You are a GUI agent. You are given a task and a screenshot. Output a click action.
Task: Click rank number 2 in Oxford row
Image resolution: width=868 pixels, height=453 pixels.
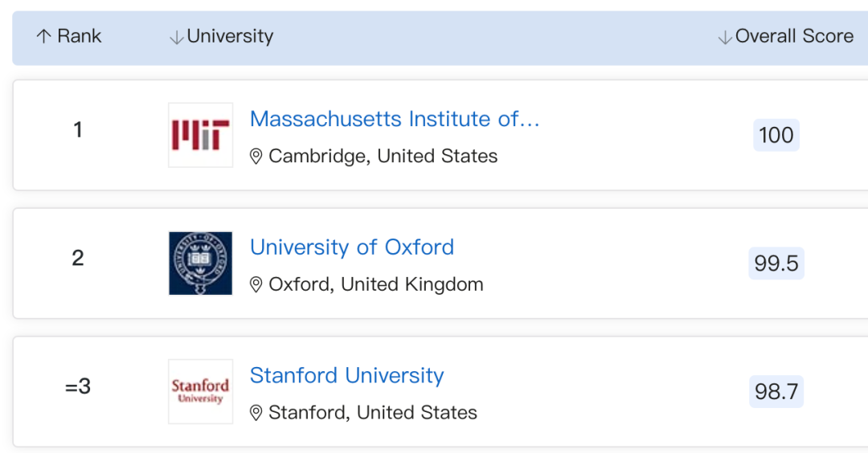click(x=78, y=258)
